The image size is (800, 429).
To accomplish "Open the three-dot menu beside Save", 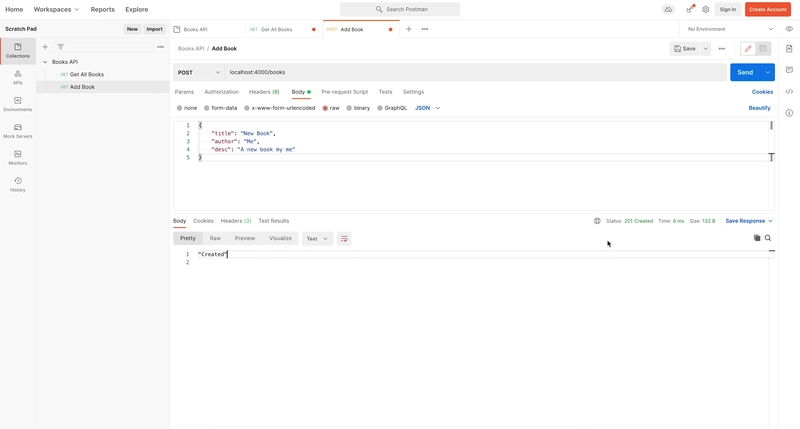I will [721, 48].
